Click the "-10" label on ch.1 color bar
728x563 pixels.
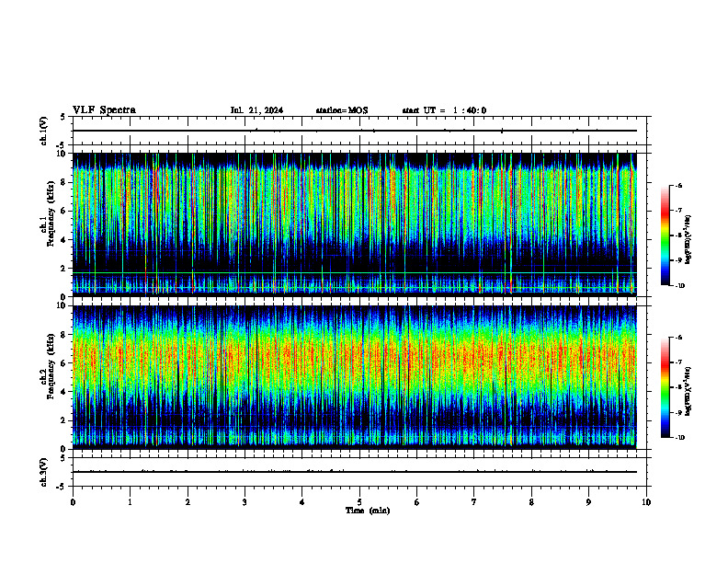(679, 286)
